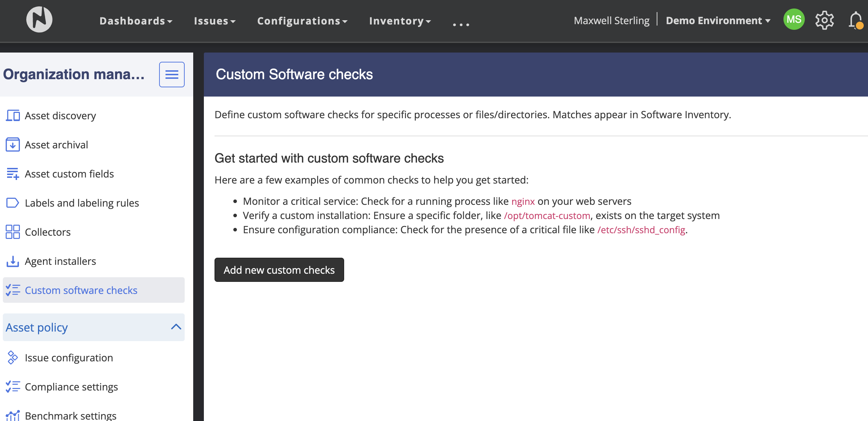Click the Labels and labeling rules tag icon
The image size is (868, 421).
13,203
